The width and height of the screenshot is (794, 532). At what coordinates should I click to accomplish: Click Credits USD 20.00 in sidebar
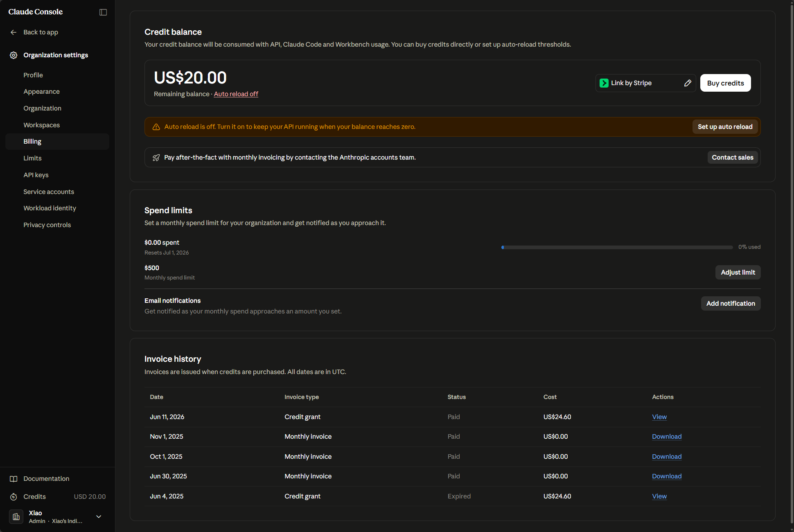pyautogui.click(x=57, y=497)
